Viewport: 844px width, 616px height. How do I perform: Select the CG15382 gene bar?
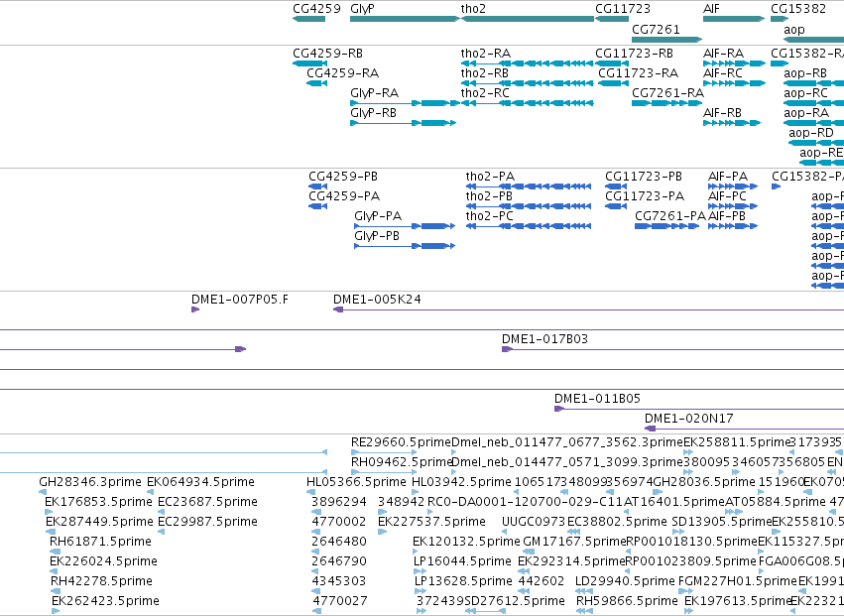tap(780, 19)
